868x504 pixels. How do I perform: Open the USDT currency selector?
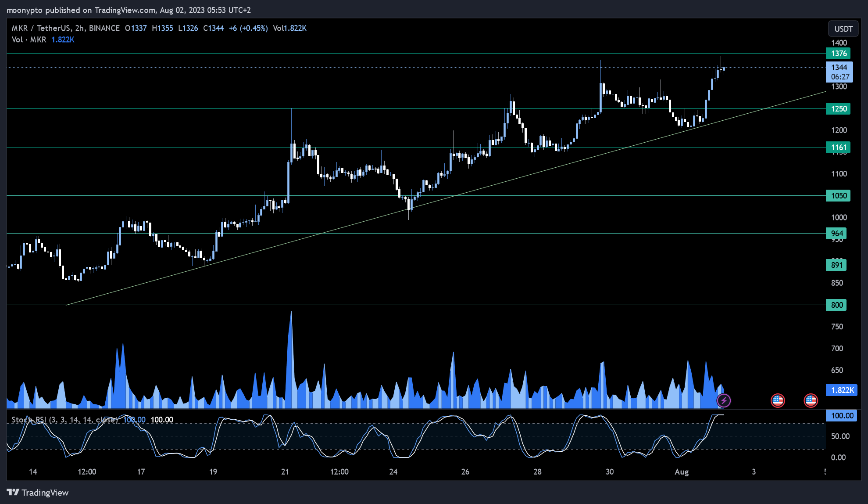(x=843, y=29)
